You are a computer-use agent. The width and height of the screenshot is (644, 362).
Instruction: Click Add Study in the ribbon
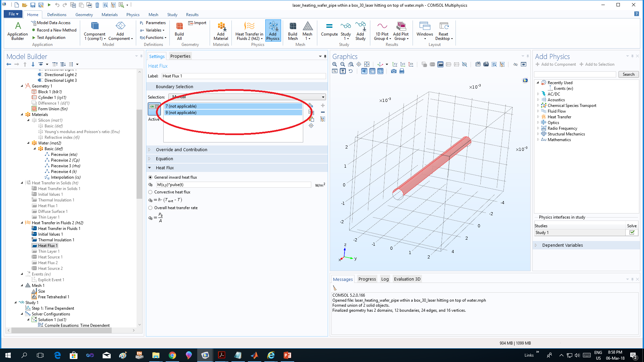[x=360, y=31]
